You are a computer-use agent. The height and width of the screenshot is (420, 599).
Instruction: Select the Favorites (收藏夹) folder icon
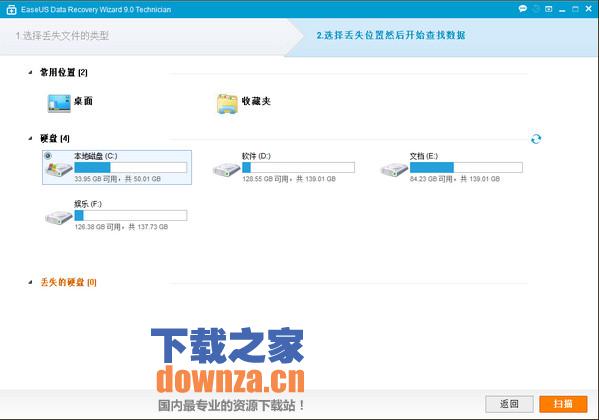click(x=227, y=104)
